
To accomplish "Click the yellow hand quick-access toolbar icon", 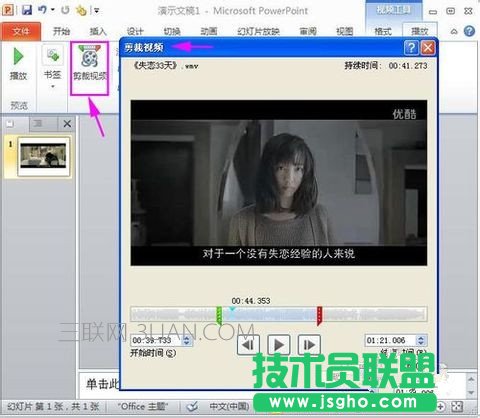I will 81,11.
